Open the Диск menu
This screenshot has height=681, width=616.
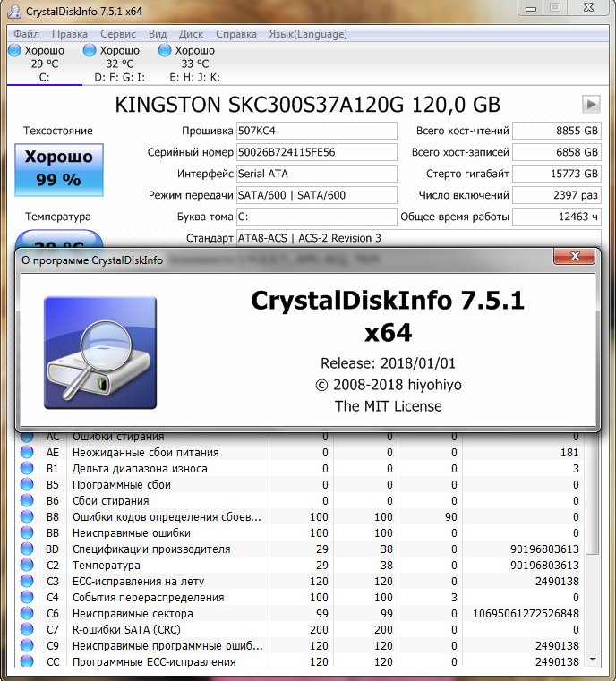(191, 34)
